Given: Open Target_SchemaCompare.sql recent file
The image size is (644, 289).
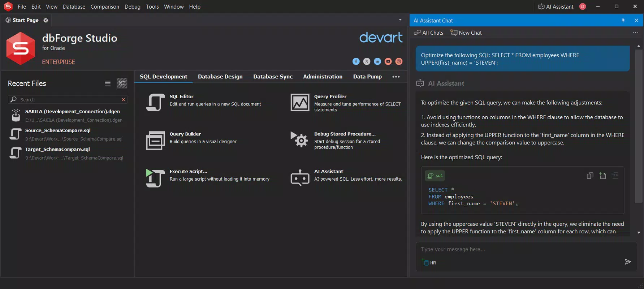Looking at the screenshot, I should (67, 153).
